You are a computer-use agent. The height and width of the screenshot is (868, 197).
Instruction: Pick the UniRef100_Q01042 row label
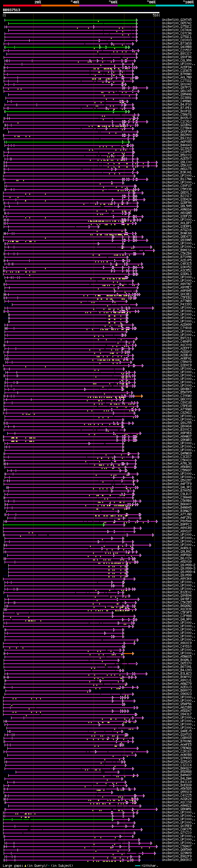tap(177, 84)
